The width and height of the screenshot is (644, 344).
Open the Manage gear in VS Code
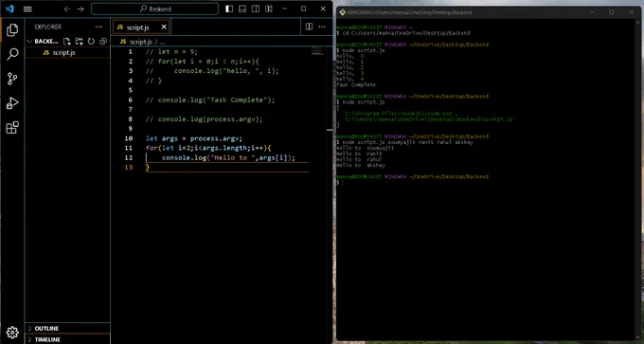[x=12, y=332]
